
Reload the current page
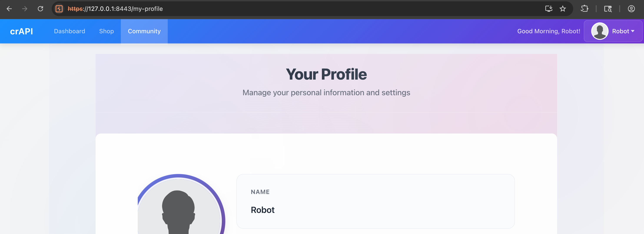[40, 9]
